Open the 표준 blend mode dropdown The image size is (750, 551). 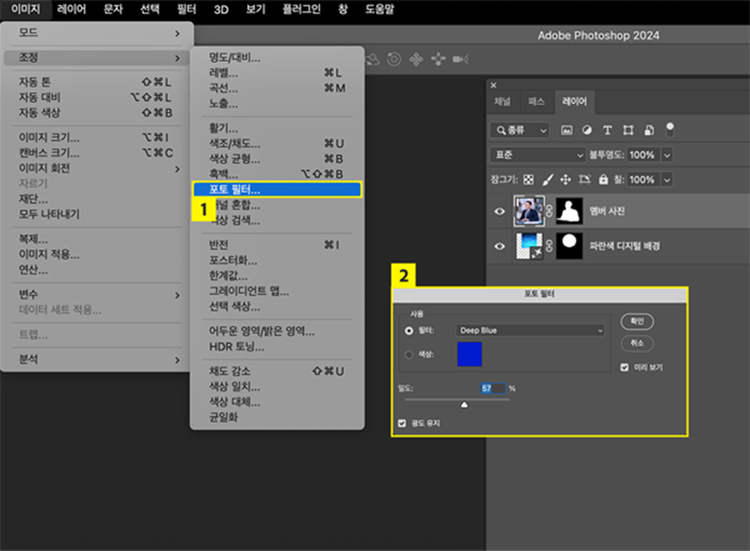coord(538,155)
